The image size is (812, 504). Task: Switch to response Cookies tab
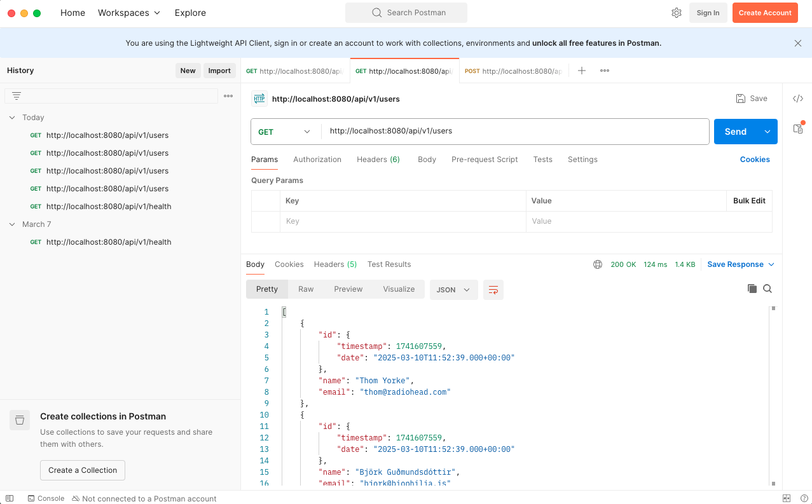coord(289,264)
